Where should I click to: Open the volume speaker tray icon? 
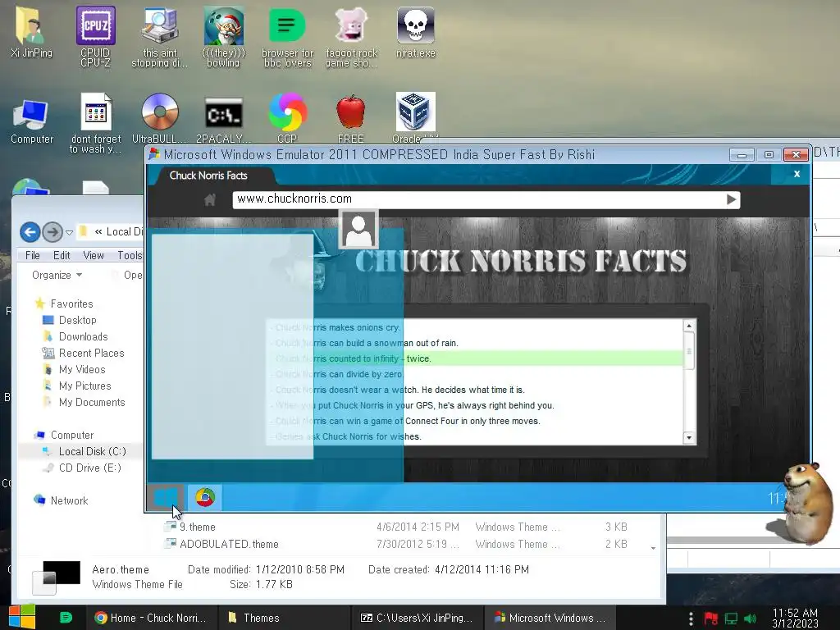tap(751, 619)
